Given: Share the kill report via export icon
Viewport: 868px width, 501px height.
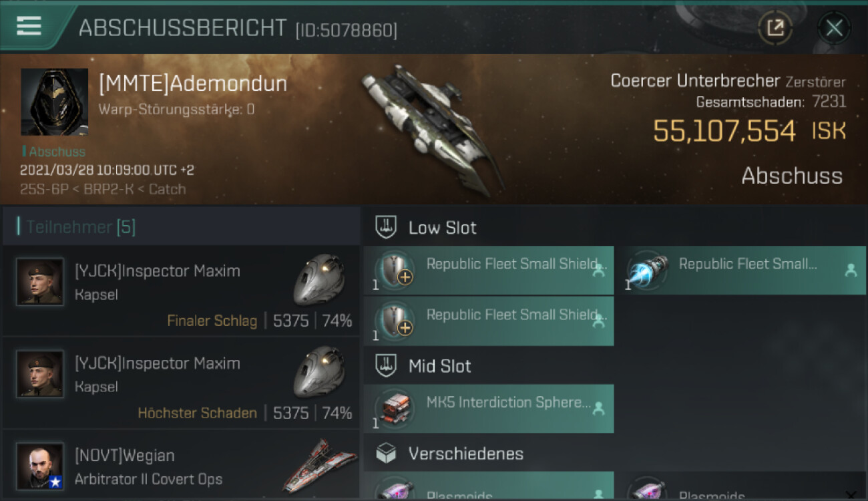Looking at the screenshot, I should pyautogui.click(x=775, y=27).
